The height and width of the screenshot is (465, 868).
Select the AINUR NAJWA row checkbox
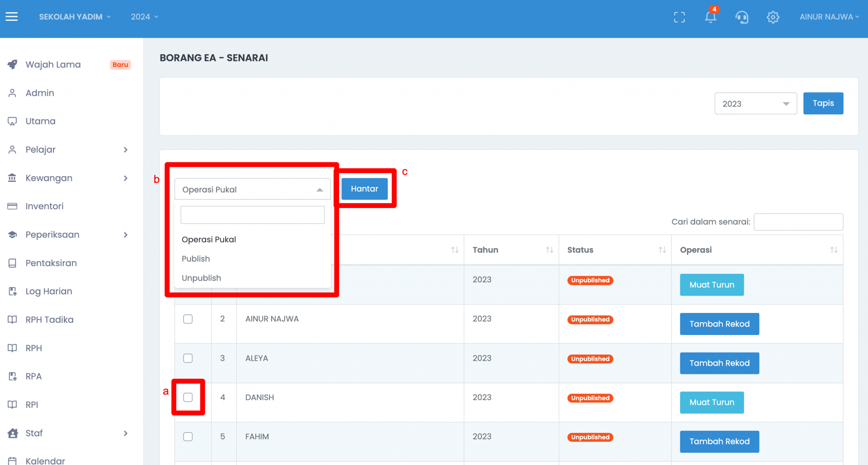188,319
